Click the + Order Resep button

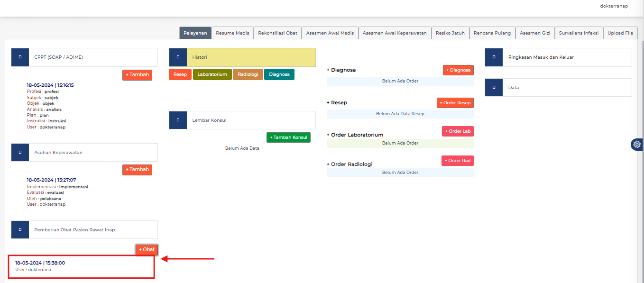455,103
